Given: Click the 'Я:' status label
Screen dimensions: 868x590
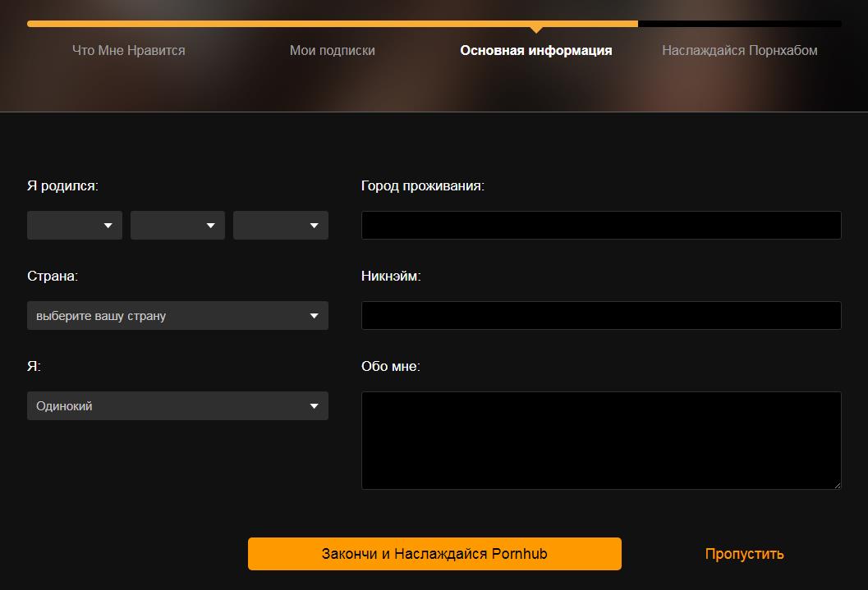Looking at the screenshot, I should 34,366.
